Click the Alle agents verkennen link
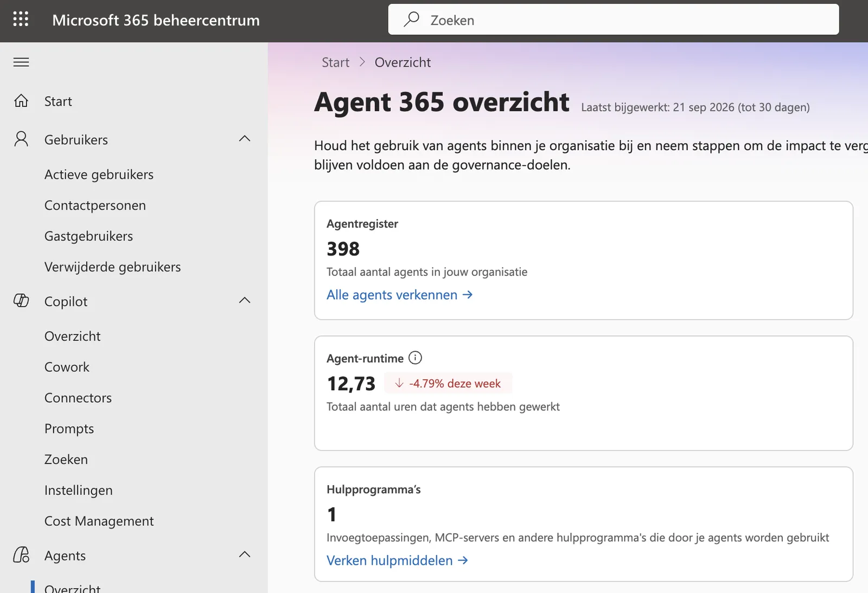Image resolution: width=868 pixels, height=593 pixels. click(399, 295)
